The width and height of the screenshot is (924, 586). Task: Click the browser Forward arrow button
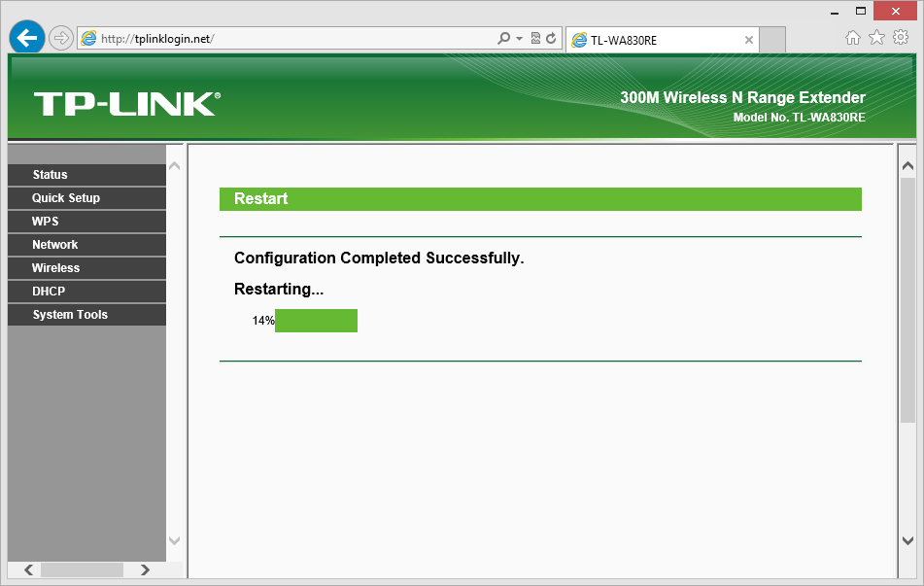(60, 38)
